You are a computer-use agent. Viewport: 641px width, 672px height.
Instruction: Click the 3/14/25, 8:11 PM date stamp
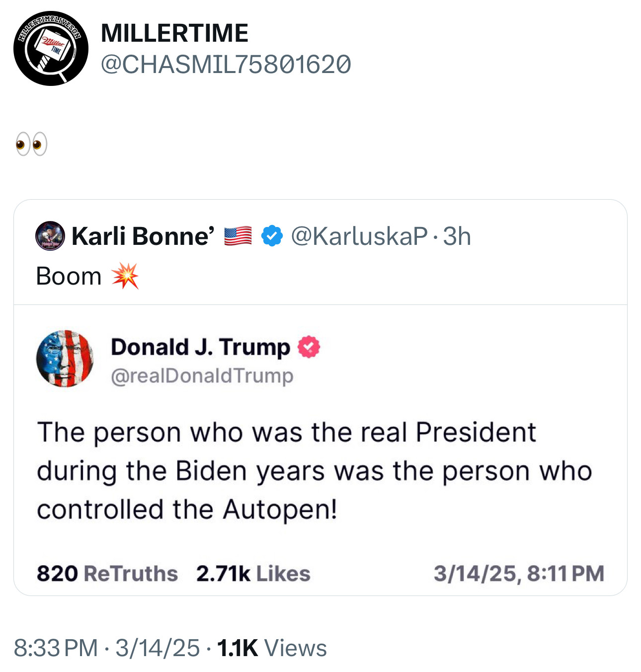point(519,574)
